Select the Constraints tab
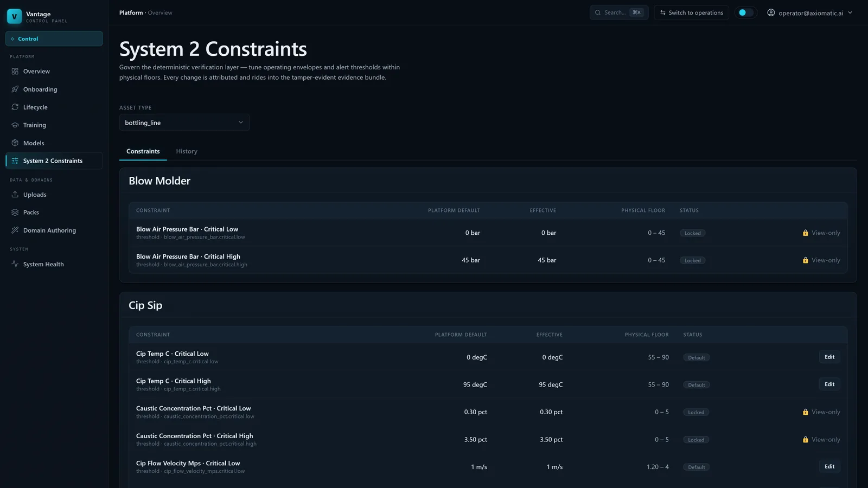This screenshot has height=488, width=868. (x=143, y=151)
